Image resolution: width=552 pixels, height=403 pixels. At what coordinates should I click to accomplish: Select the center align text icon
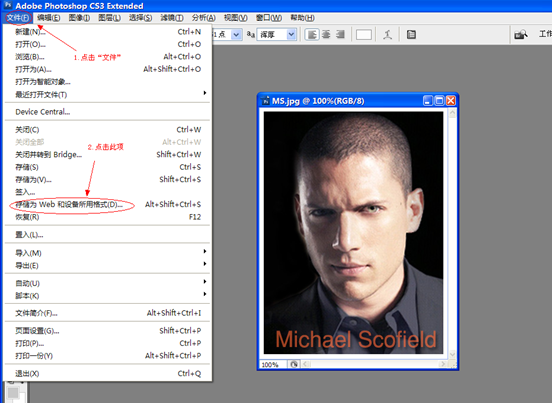pos(326,34)
